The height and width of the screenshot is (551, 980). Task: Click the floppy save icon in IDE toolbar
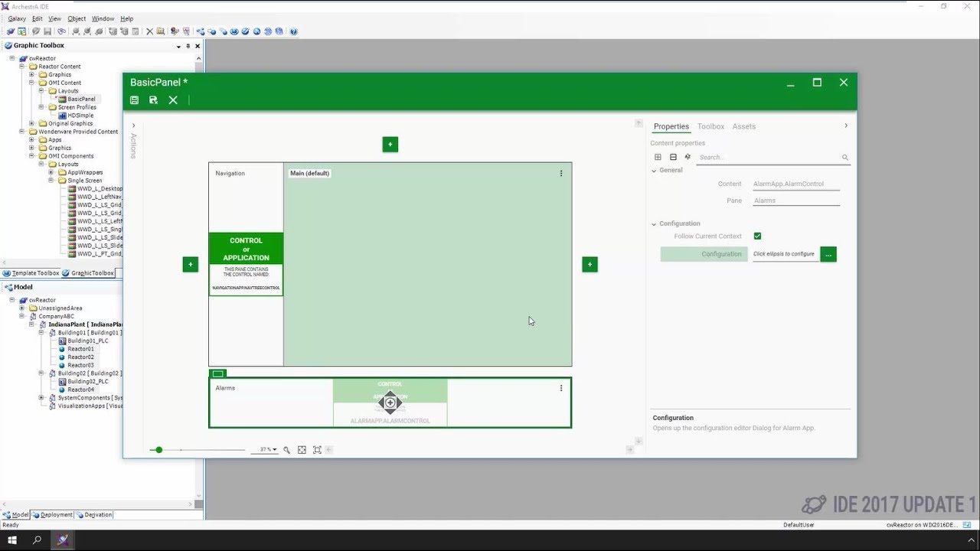click(x=47, y=31)
